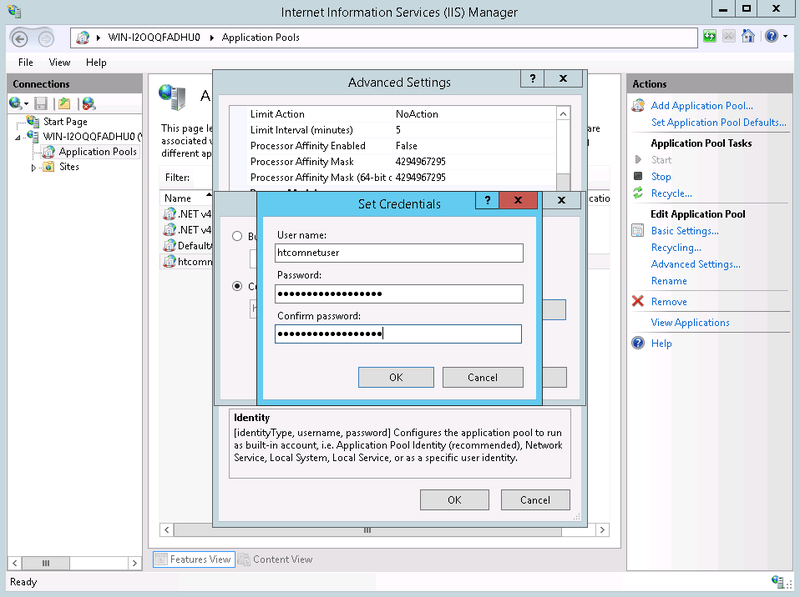Click the Save floppy disk icon in Connections

pyautogui.click(x=41, y=104)
